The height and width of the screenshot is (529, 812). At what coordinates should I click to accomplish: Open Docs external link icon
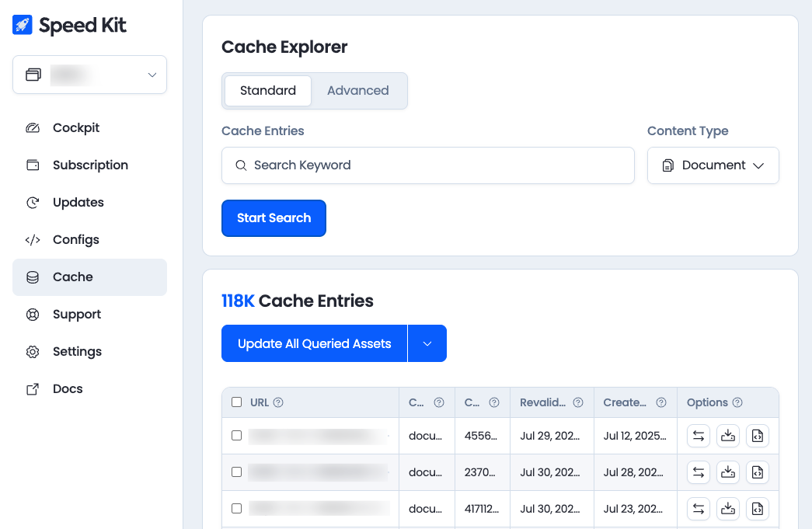pos(33,389)
